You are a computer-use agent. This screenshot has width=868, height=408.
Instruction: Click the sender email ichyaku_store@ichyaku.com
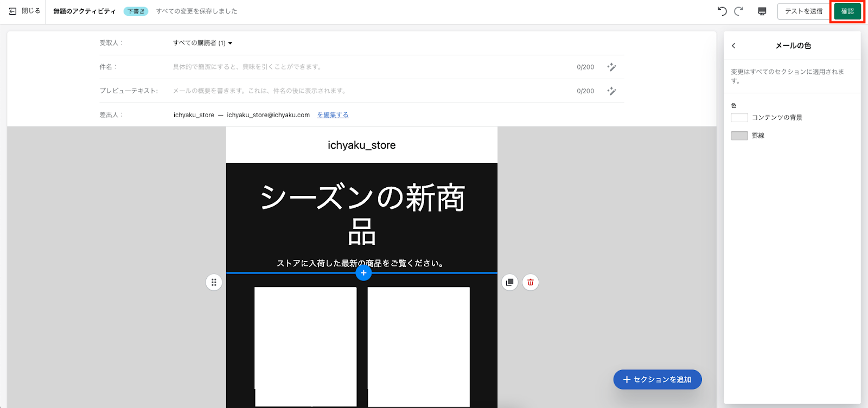tap(269, 115)
